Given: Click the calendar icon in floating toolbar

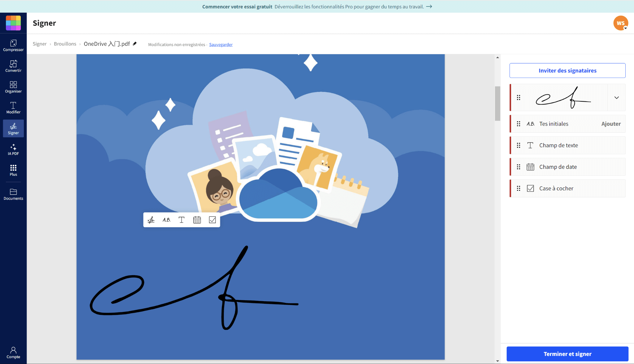Looking at the screenshot, I should (197, 220).
